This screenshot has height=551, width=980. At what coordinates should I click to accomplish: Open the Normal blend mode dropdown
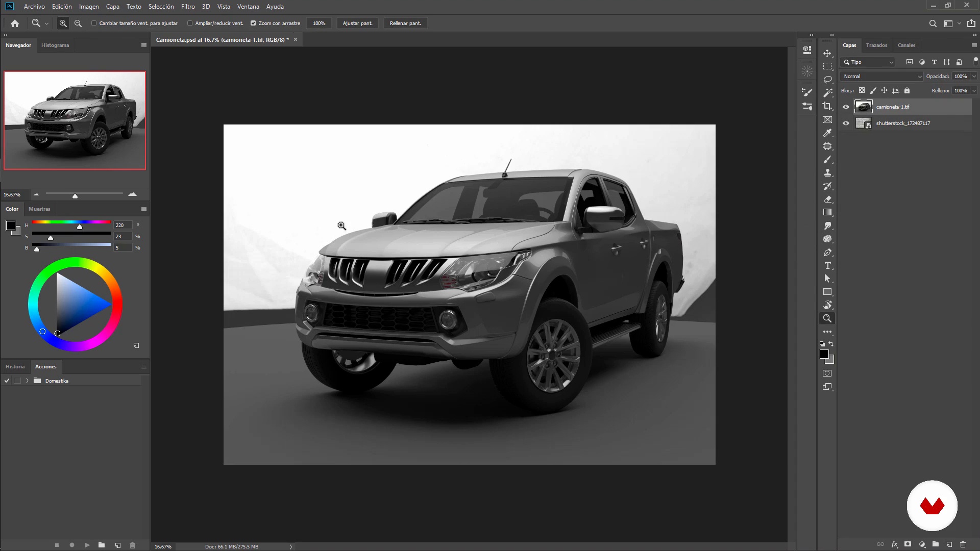click(883, 77)
